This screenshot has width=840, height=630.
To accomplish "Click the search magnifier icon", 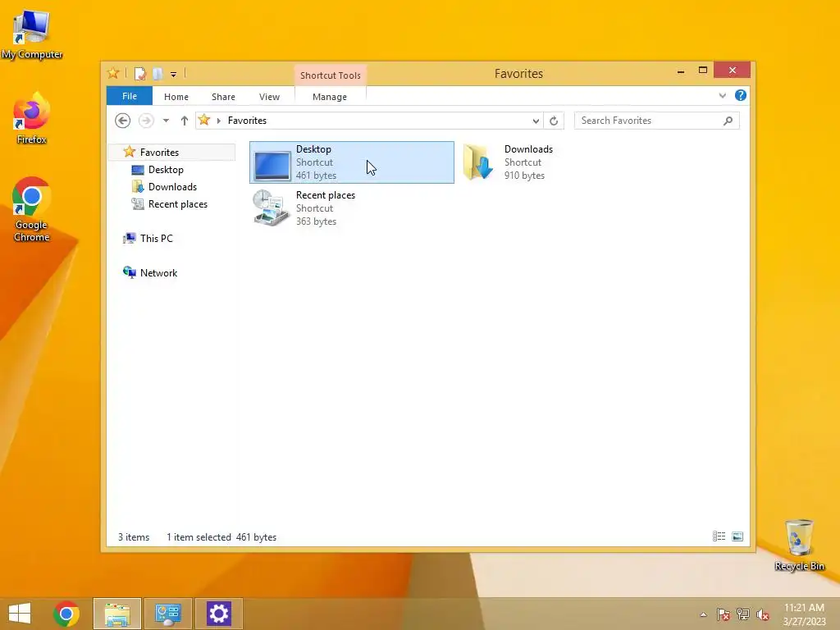I will [728, 121].
